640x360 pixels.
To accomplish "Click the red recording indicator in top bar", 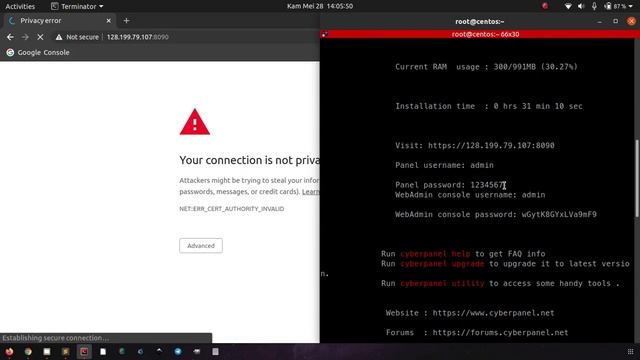I will pos(545,6).
